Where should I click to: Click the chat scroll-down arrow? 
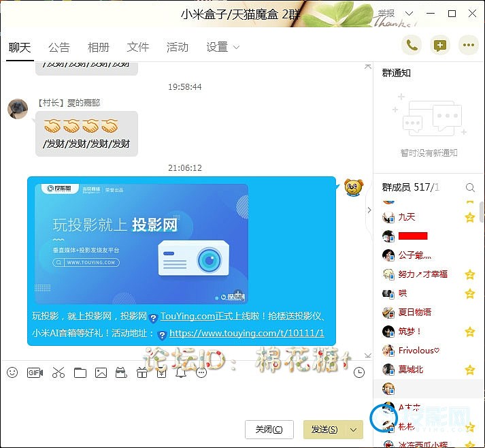[368, 355]
